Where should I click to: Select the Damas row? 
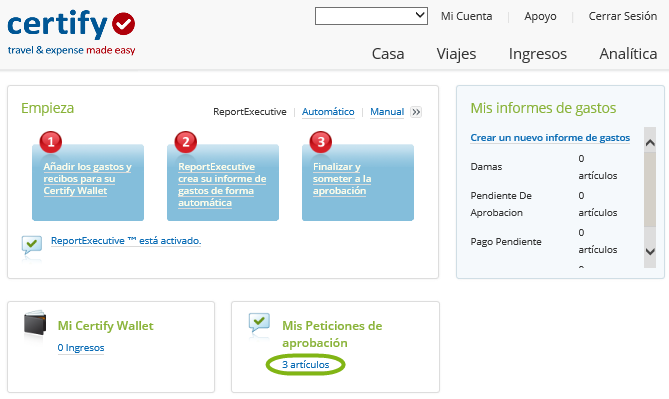pos(544,167)
